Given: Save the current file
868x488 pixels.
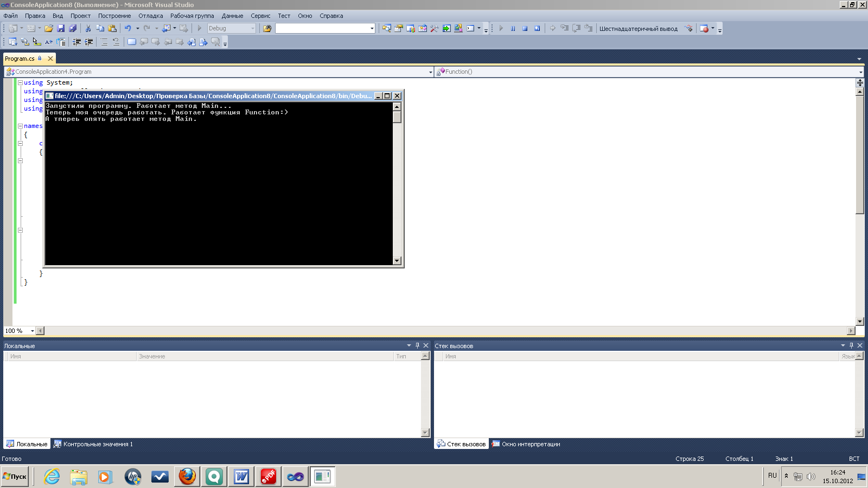Looking at the screenshot, I should (x=61, y=28).
